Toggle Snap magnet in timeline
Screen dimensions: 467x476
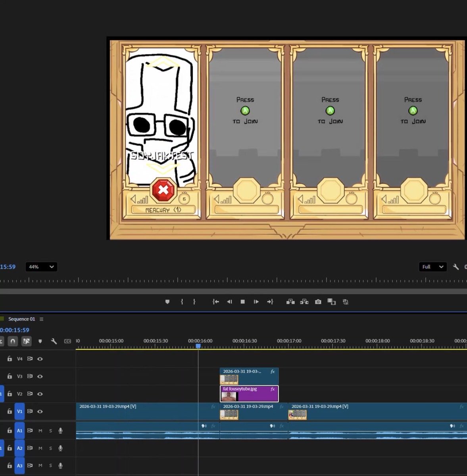click(13, 341)
